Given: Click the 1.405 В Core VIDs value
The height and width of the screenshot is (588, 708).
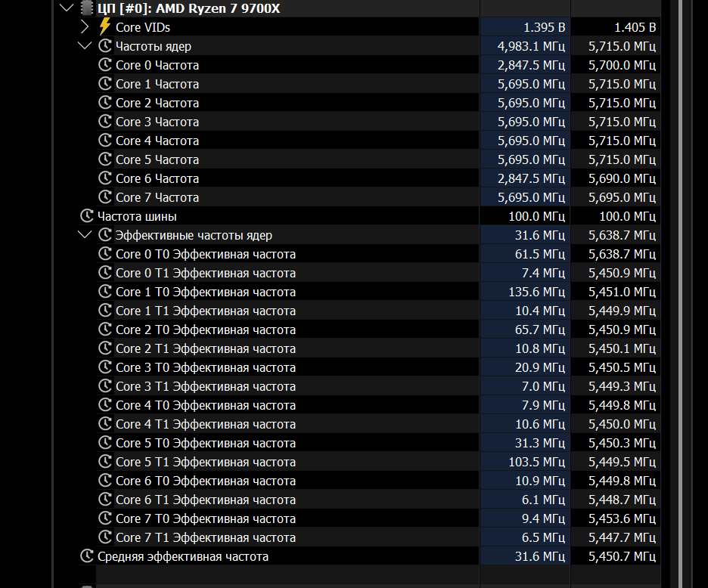Looking at the screenshot, I should pyautogui.click(x=635, y=27).
